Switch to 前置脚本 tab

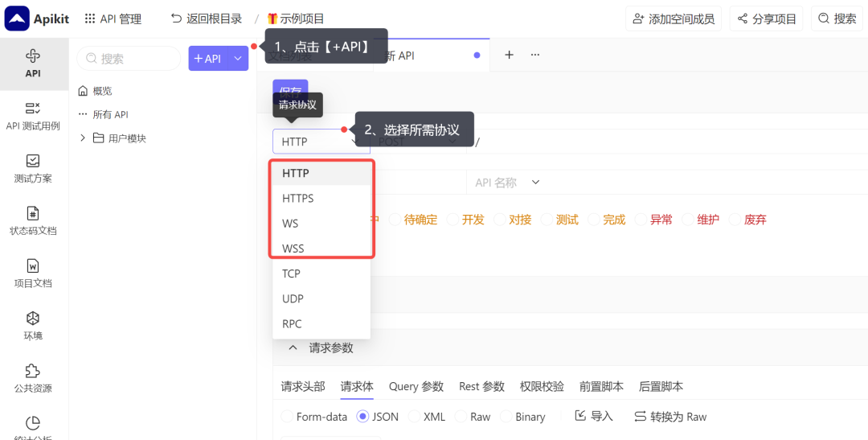(602, 386)
